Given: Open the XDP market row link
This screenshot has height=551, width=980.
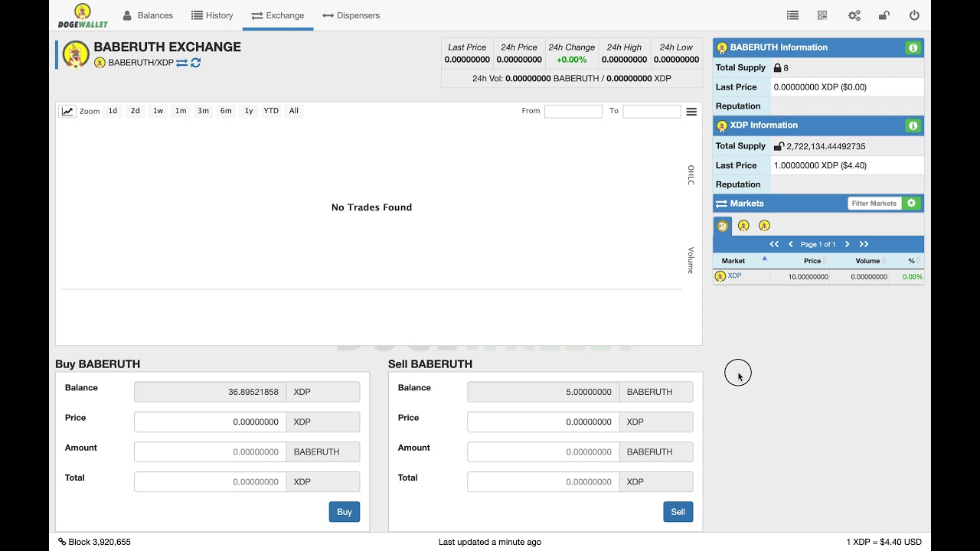Looking at the screenshot, I should pos(734,276).
